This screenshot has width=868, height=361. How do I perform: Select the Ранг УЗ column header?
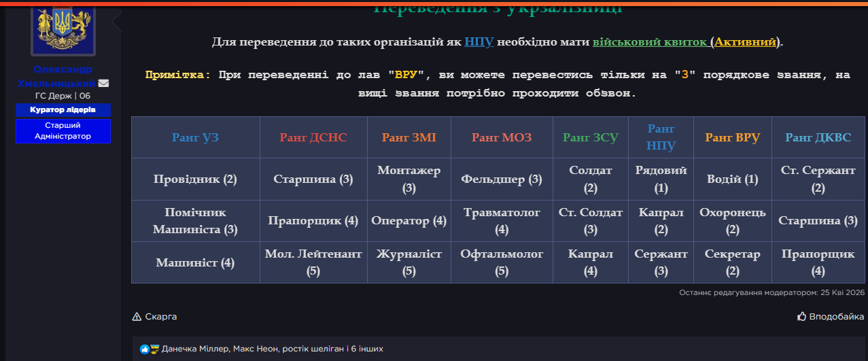click(196, 137)
